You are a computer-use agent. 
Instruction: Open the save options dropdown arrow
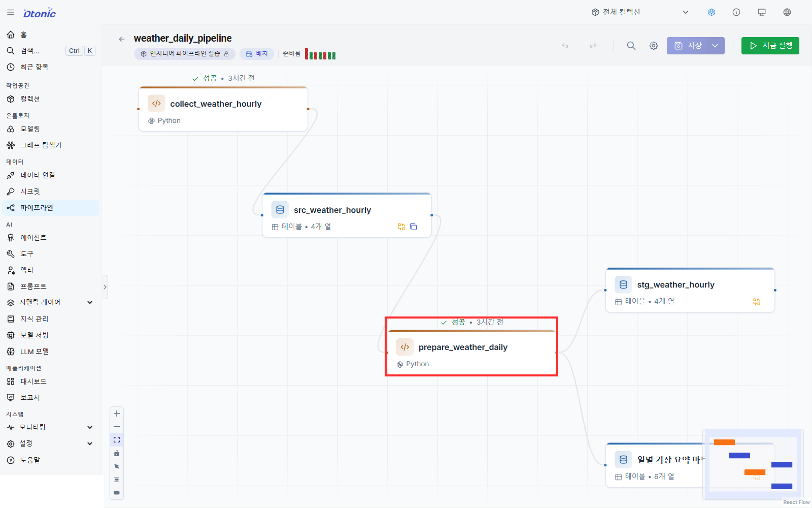(716, 46)
